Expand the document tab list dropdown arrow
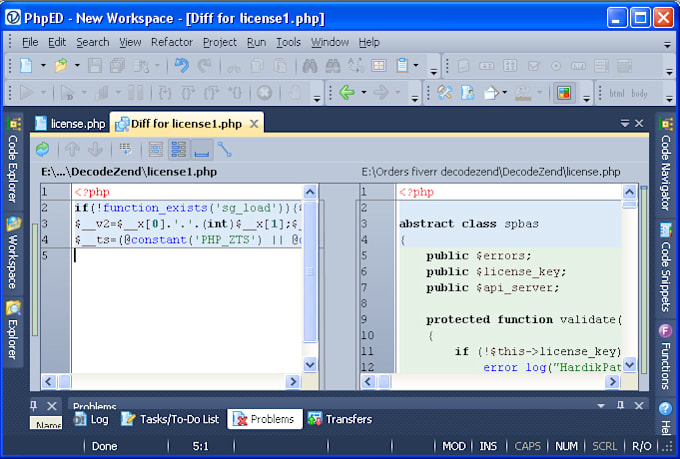 click(625, 123)
